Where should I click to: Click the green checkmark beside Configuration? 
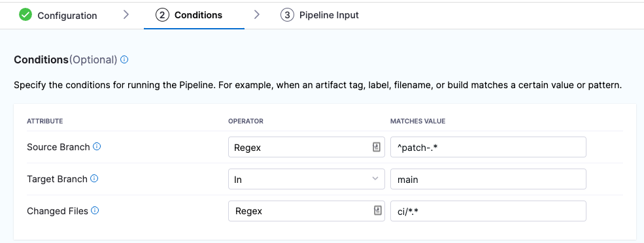[25, 15]
